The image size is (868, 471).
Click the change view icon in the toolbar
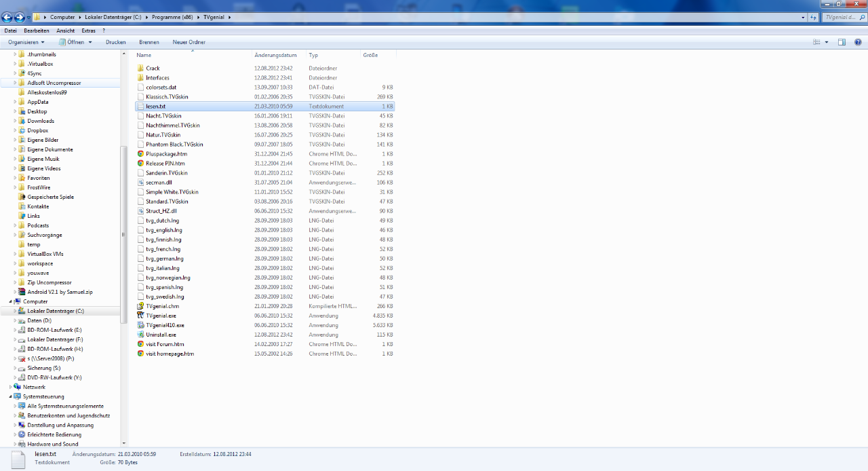816,42
